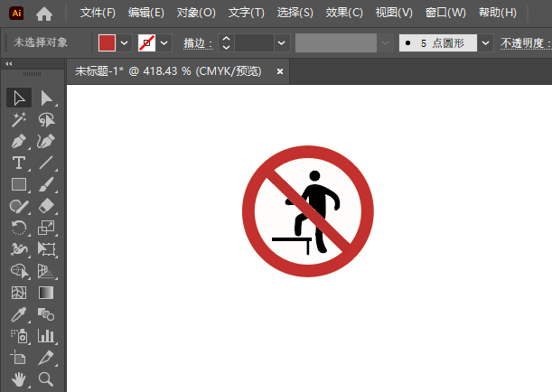Select the Shape Builder tool
Screen dimensions: 552x392
pyautogui.click(x=19, y=271)
